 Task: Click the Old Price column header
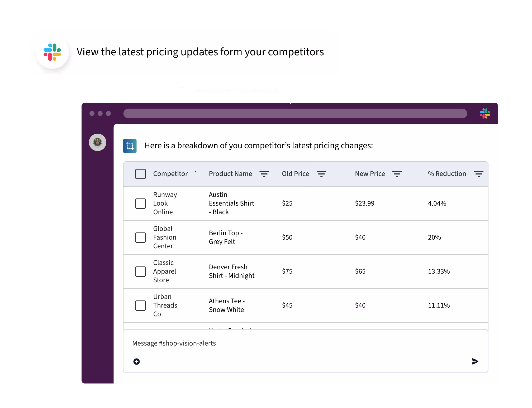pyautogui.click(x=295, y=174)
